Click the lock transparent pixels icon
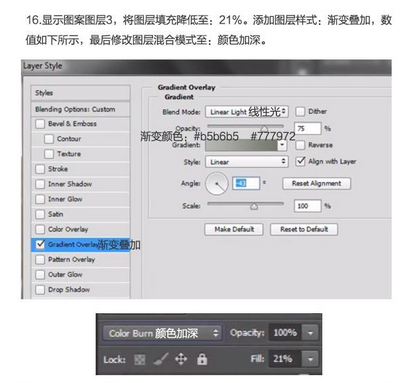400x383 pixels. click(140, 359)
